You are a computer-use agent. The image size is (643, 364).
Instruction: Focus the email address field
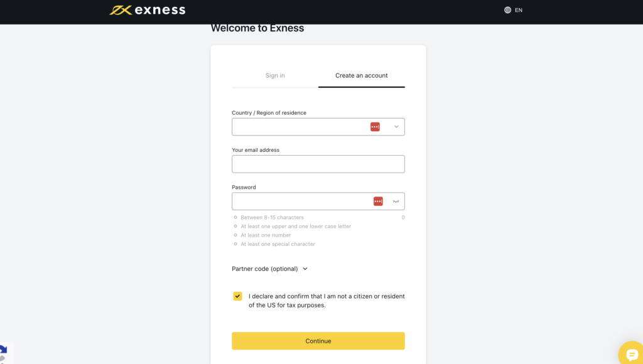pyautogui.click(x=318, y=164)
